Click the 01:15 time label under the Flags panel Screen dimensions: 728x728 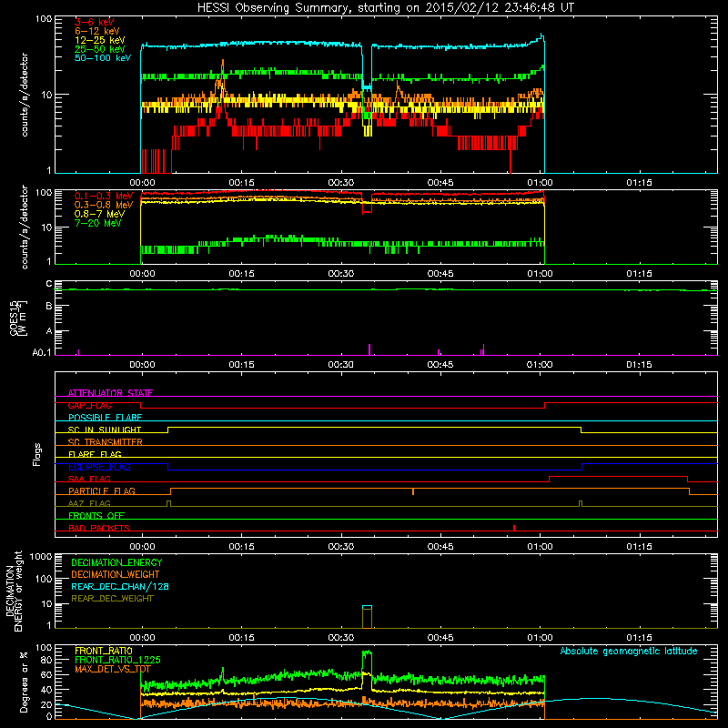(x=639, y=547)
